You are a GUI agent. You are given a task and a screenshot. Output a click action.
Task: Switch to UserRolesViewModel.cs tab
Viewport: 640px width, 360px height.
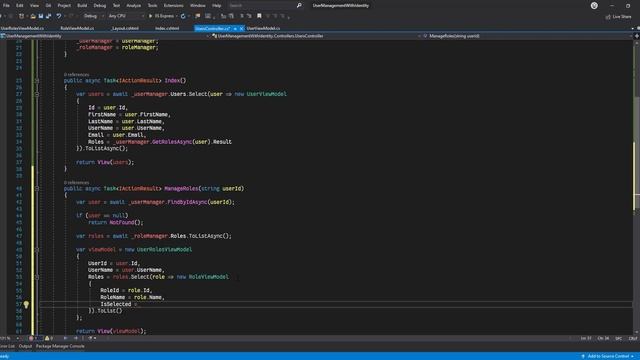(x=22, y=28)
